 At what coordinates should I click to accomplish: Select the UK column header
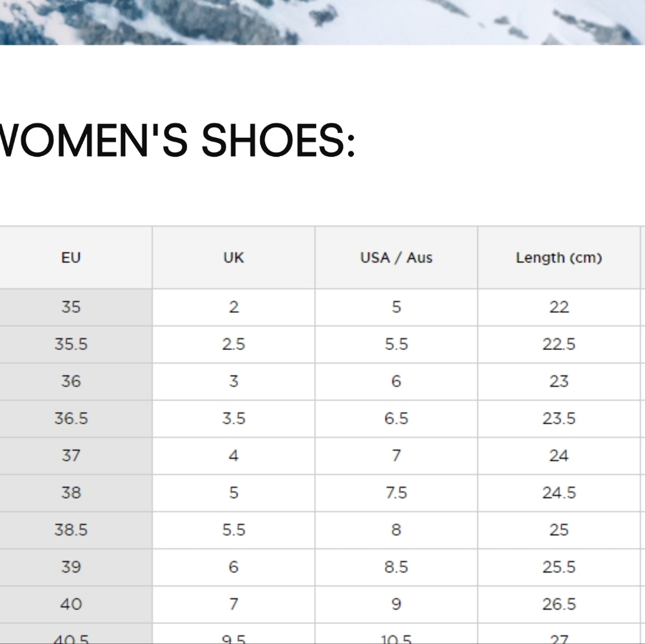tap(233, 257)
